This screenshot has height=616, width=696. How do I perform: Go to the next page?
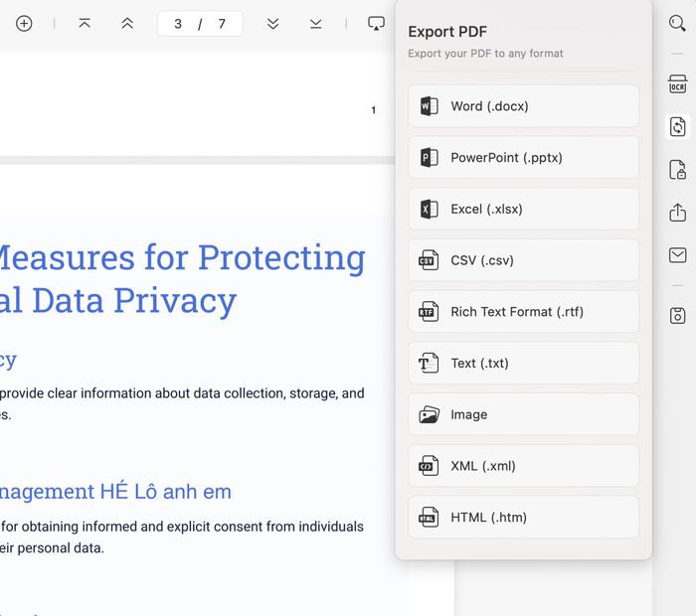pyautogui.click(x=272, y=23)
